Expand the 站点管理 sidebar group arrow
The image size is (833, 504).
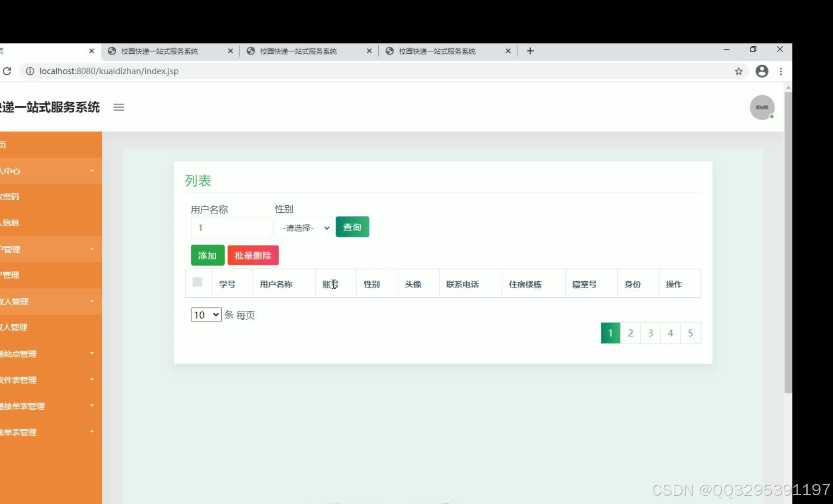click(x=92, y=353)
